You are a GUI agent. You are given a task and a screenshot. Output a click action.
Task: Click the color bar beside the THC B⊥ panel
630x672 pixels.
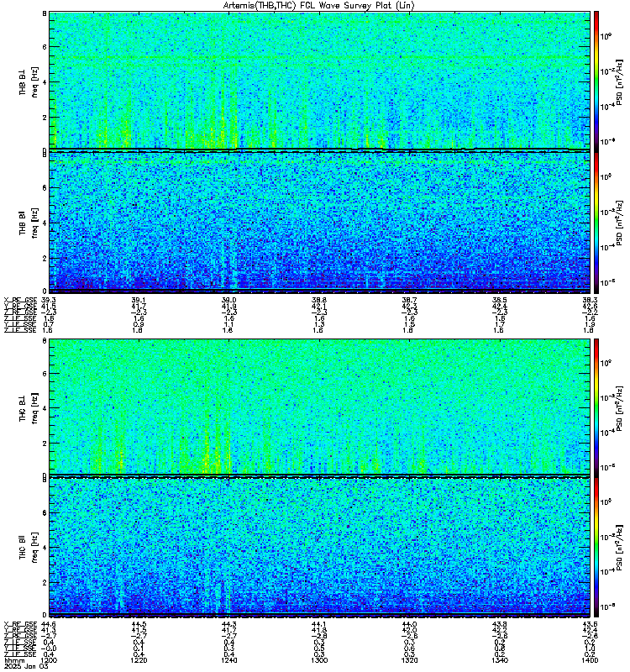coord(596,407)
